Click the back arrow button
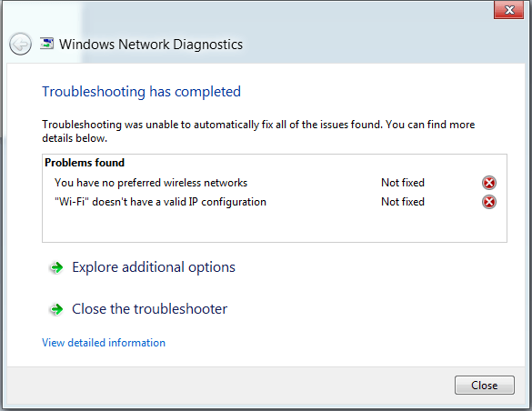This screenshot has height=411, width=532. pos(20,44)
